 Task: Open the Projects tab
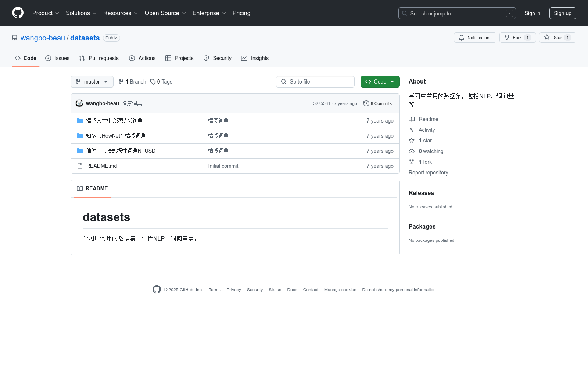(179, 58)
